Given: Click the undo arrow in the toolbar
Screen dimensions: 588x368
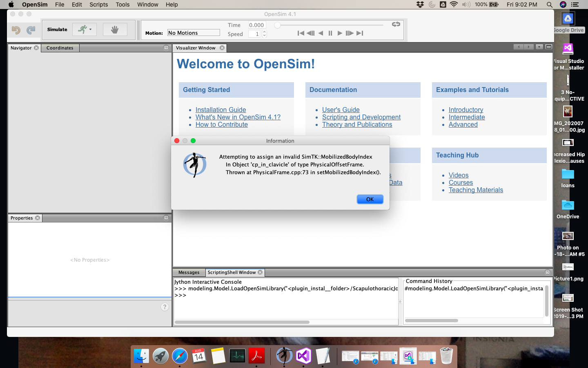Looking at the screenshot, I should click(x=16, y=30).
